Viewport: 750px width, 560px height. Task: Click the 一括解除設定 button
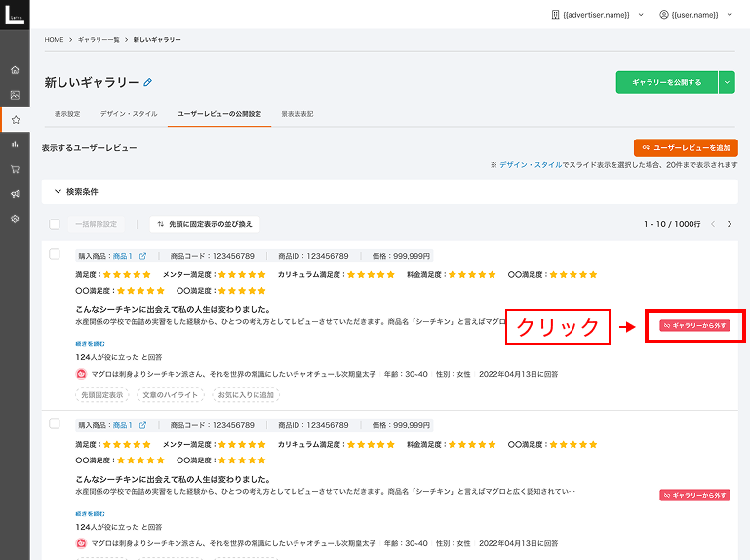pos(97,224)
